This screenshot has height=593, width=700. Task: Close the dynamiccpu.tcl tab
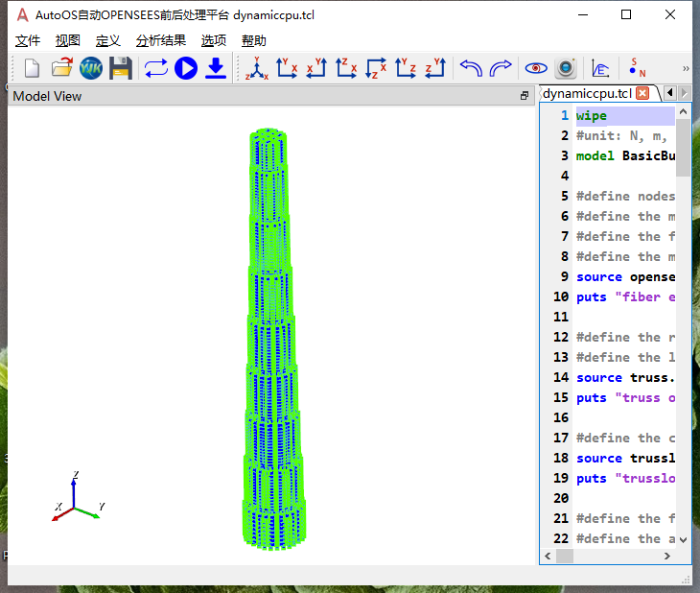(x=642, y=93)
